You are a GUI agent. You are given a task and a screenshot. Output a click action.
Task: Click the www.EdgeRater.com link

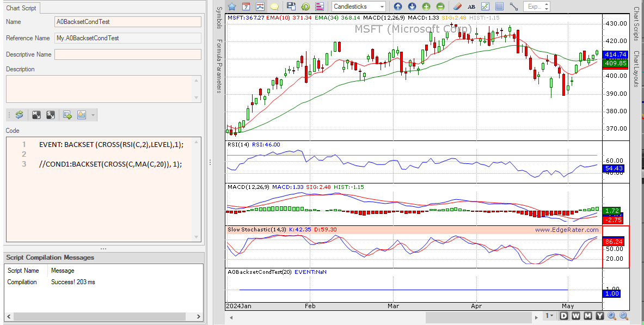pyautogui.click(x=567, y=230)
